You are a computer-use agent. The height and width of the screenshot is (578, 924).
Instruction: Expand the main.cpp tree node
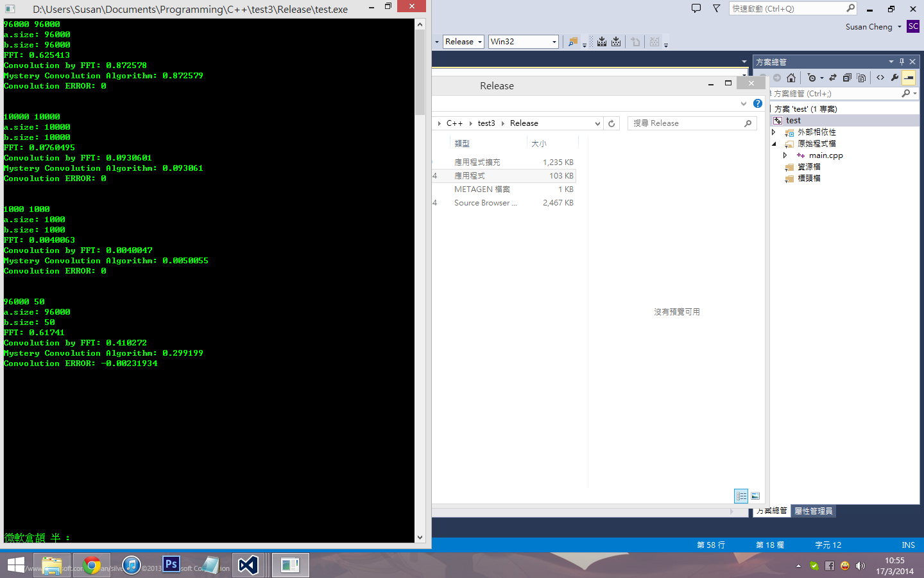(785, 155)
